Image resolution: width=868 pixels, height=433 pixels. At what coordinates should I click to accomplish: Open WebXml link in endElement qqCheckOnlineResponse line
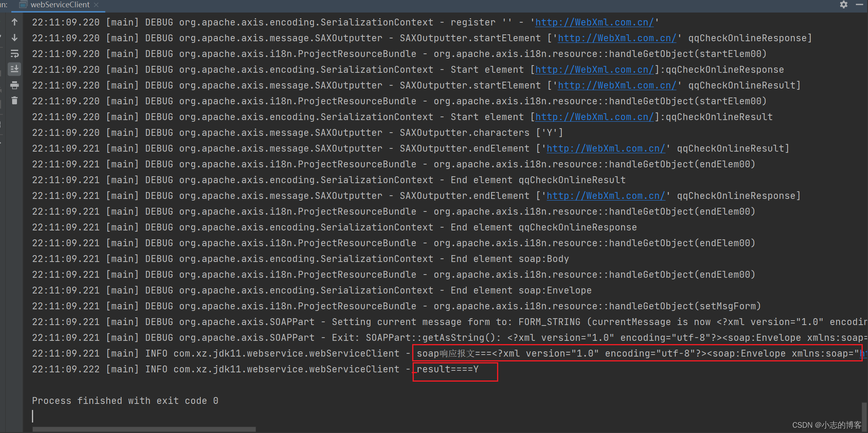606,196
